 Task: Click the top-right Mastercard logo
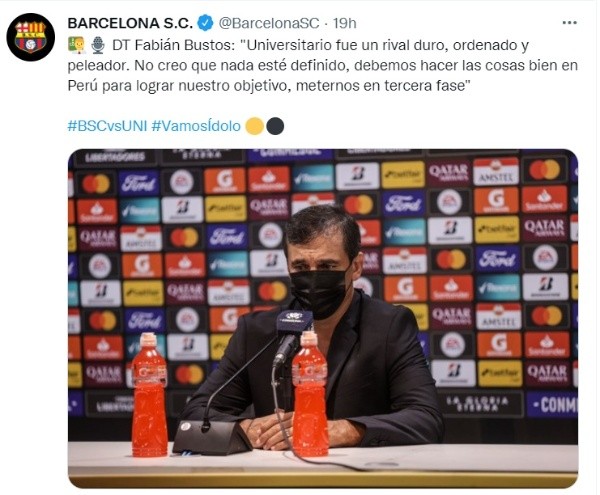[x=545, y=170]
